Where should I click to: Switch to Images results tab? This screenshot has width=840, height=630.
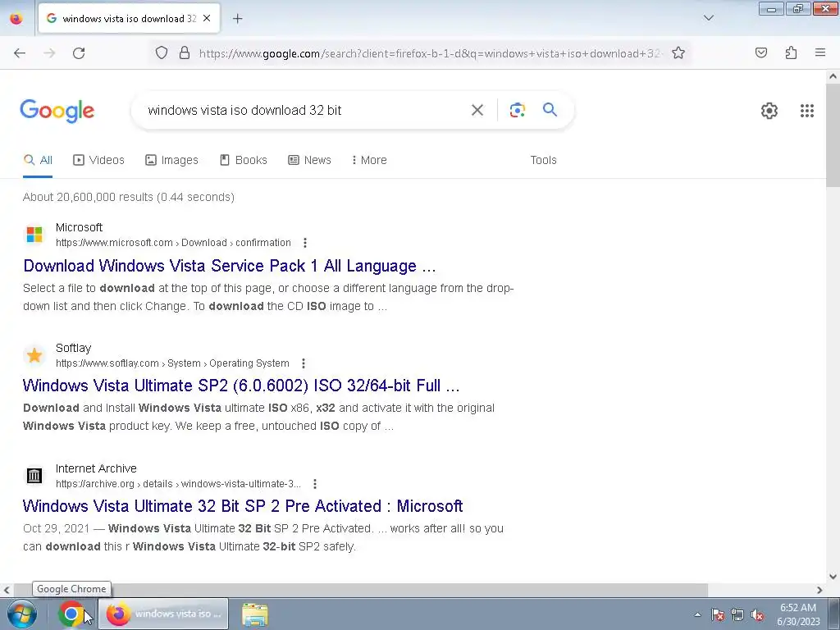(x=171, y=160)
